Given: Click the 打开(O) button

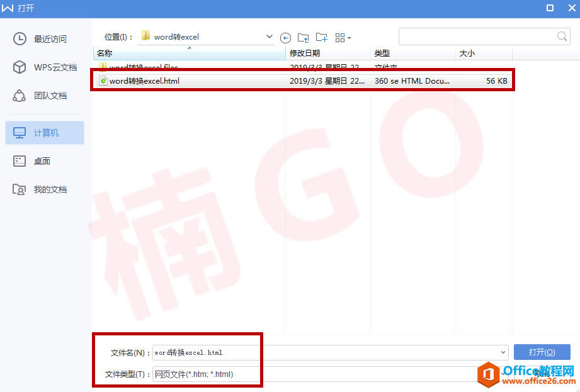Looking at the screenshot, I should 542,352.
